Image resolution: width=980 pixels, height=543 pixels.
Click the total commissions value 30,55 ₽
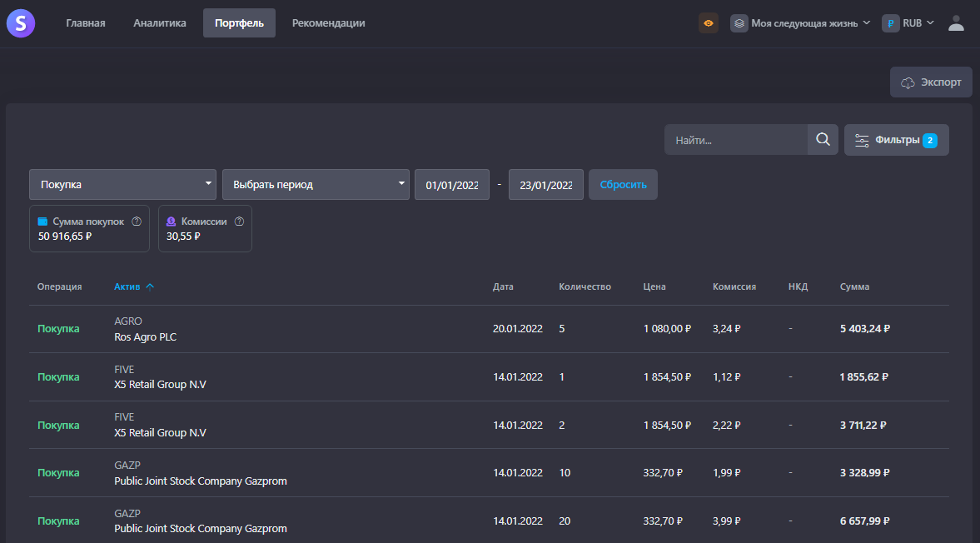183,237
